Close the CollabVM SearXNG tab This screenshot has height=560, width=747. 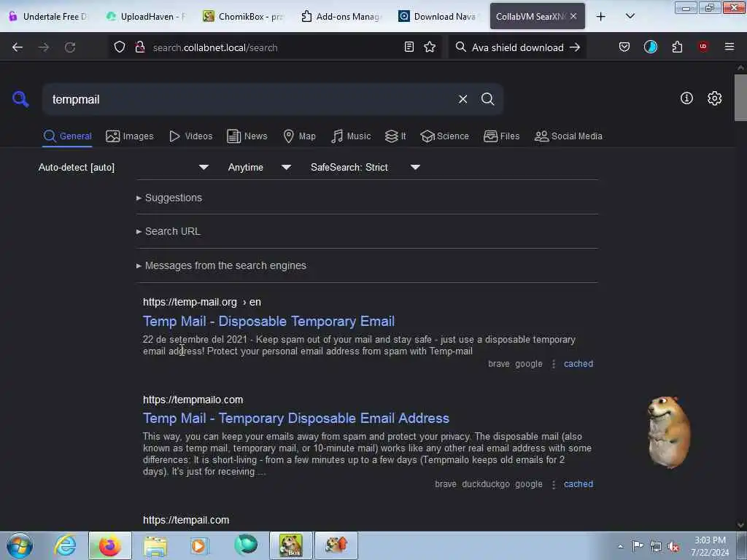573,16
